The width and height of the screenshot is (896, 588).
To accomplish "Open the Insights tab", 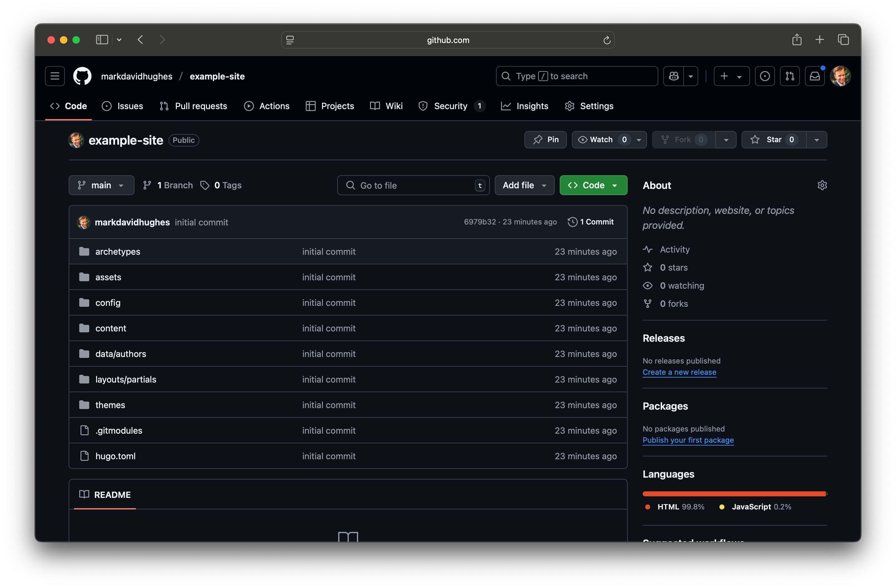I will pos(524,106).
